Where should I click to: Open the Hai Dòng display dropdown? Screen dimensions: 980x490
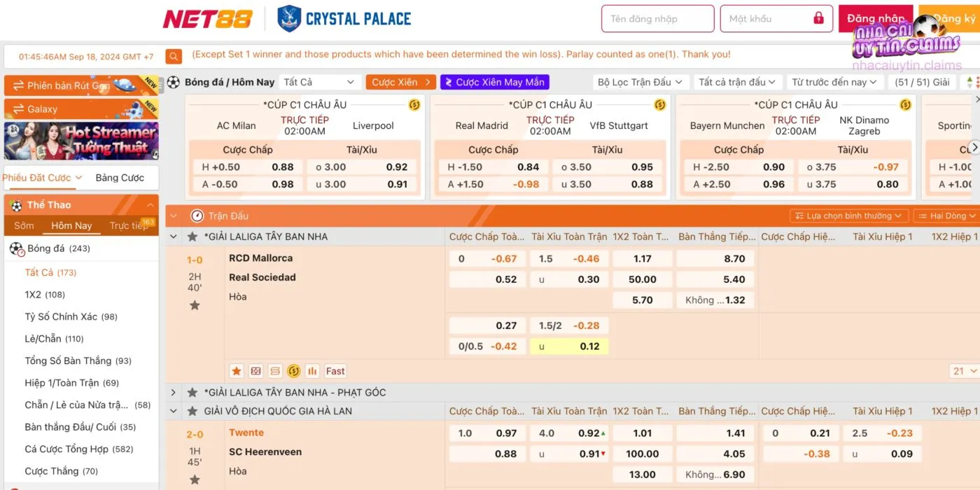tap(946, 216)
